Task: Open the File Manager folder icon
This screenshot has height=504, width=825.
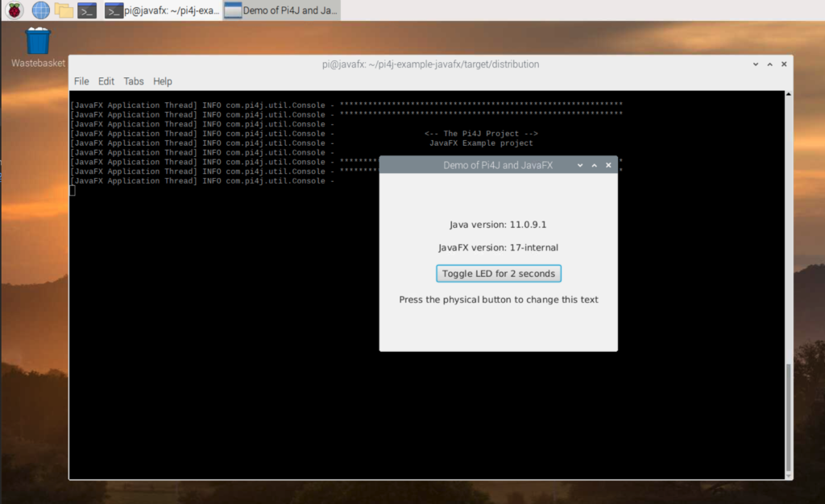Action: 64,10
